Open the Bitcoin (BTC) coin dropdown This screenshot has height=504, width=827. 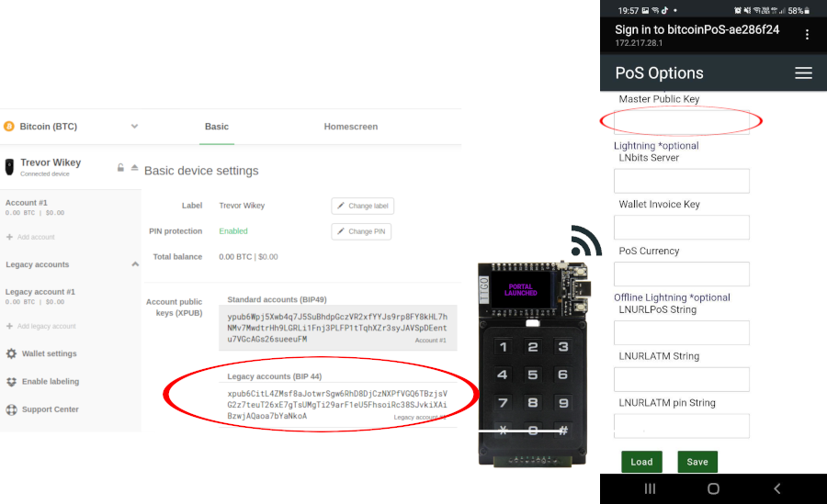pyautogui.click(x=71, y=127)
